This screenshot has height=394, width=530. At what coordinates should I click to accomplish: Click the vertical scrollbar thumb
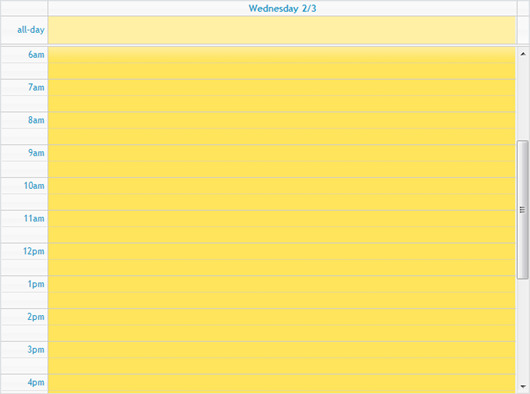(523, 210)
